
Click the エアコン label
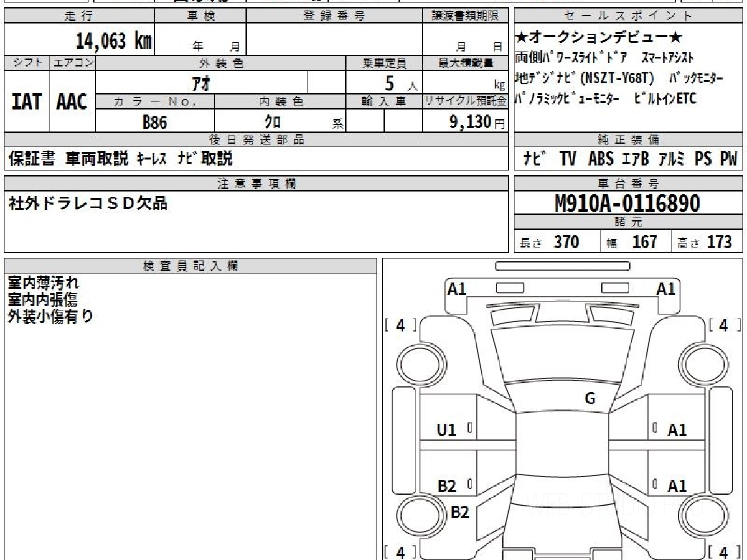click(x=73, y=63)
